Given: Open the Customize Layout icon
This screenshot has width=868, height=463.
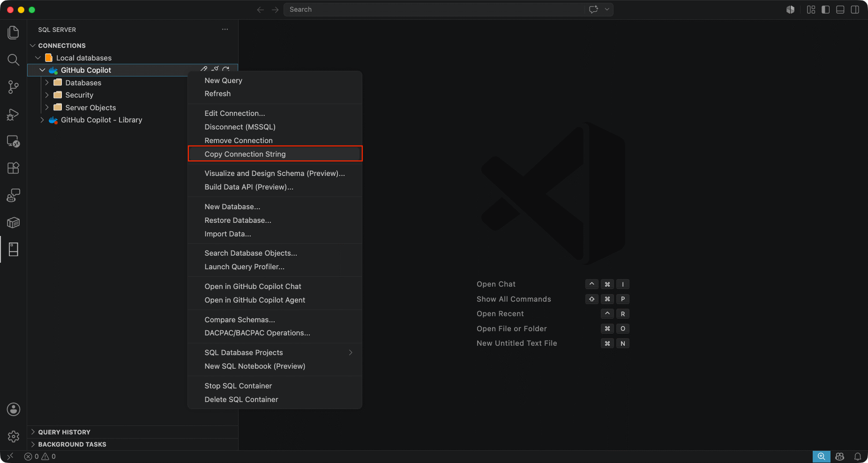Looking at the screenshot, I should (x=811, y=9).
